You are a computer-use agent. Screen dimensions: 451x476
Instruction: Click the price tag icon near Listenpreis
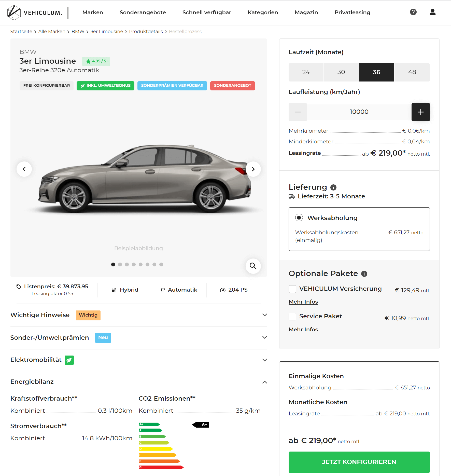coord(19,287)
